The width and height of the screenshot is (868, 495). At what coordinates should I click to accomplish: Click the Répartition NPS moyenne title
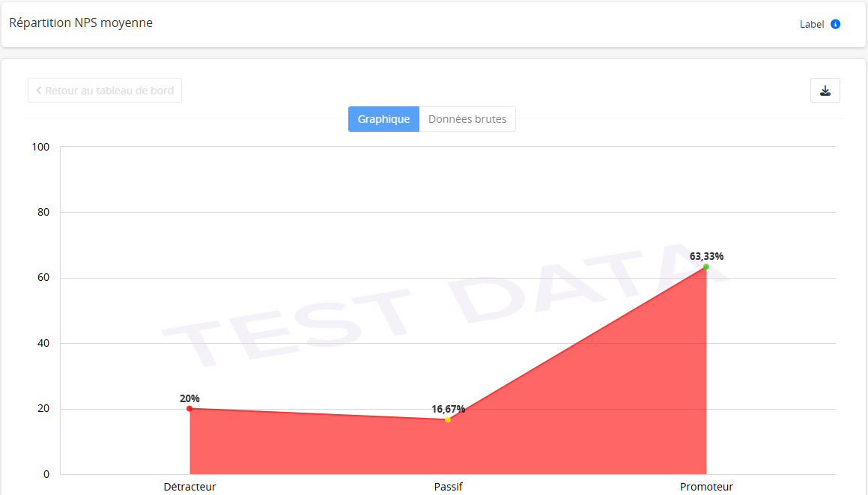81,23
